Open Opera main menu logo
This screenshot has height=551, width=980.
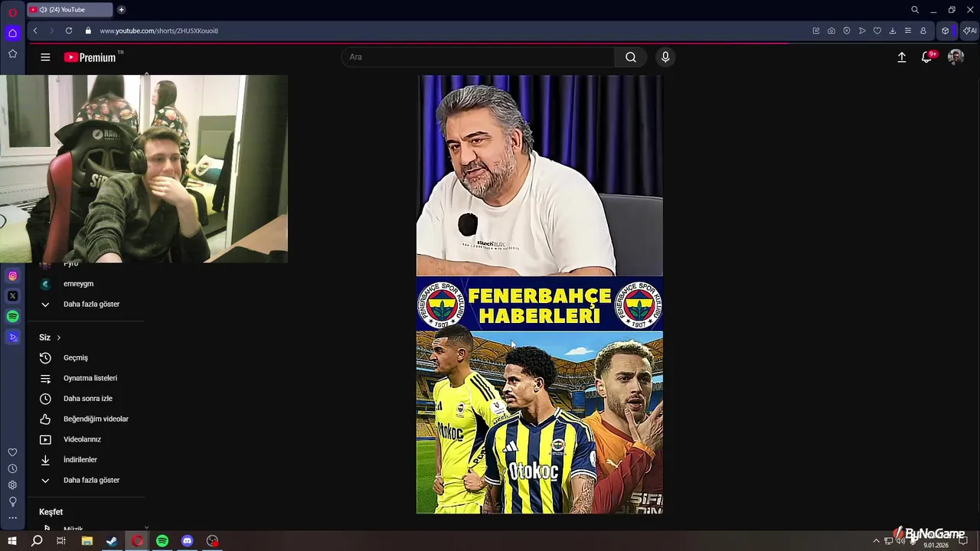12,12
